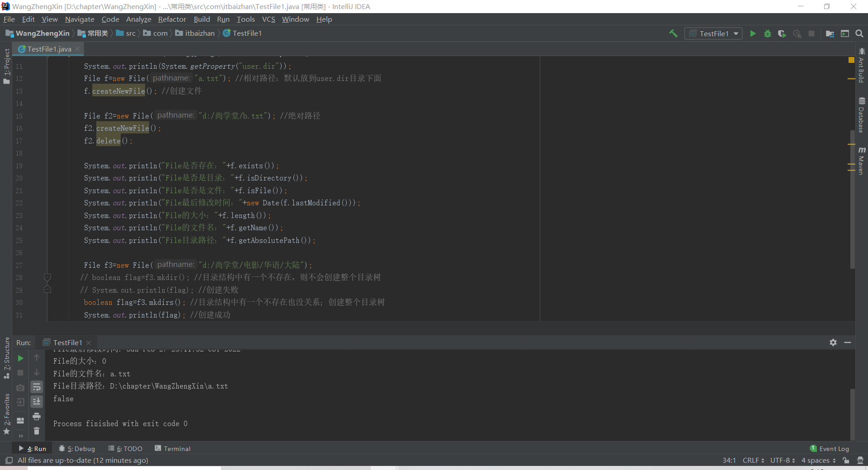This screenshot has height=470, width=868.
Task: Click the down arrow in Run console
Action: [x=37, y=372]
